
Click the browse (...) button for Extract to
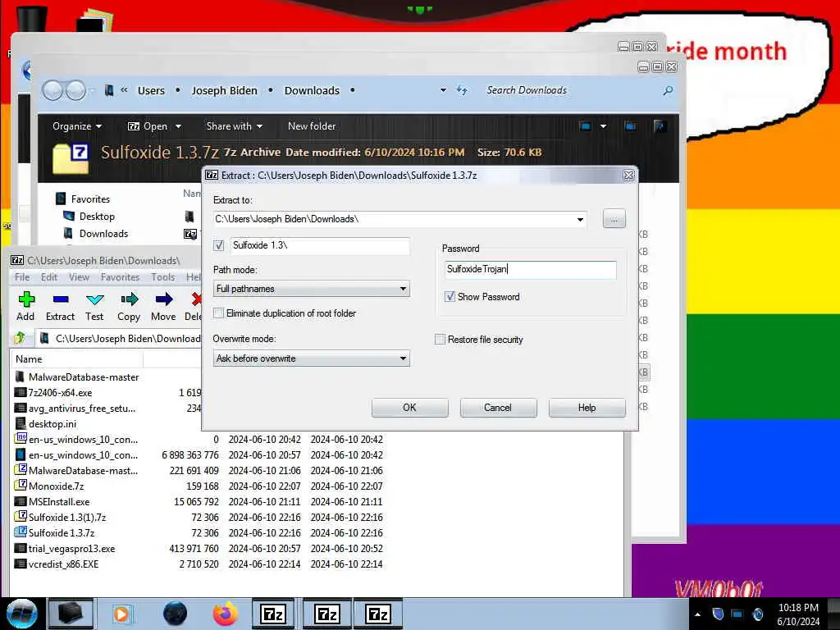coord(614,219)
